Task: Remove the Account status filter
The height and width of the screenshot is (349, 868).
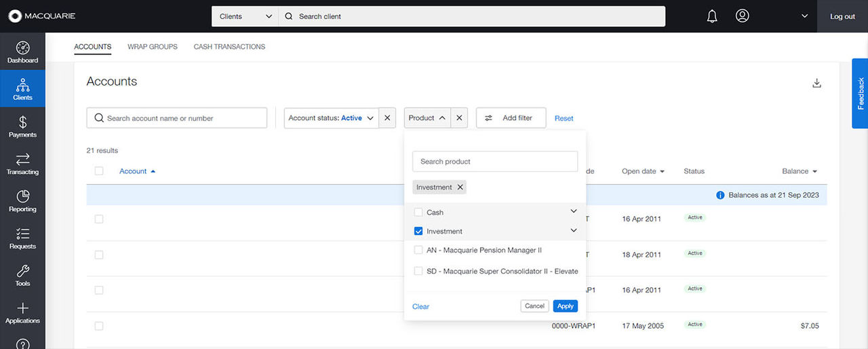Action: click(x=387, y=117)
